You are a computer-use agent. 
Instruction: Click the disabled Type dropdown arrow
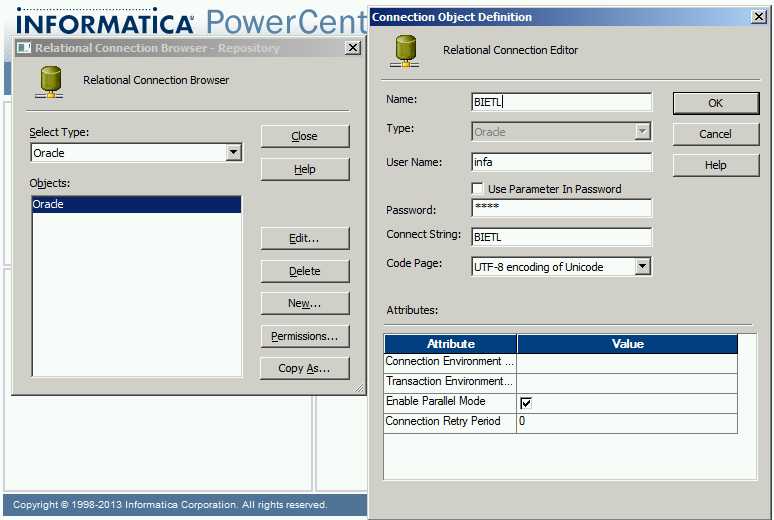click(642, 131)
